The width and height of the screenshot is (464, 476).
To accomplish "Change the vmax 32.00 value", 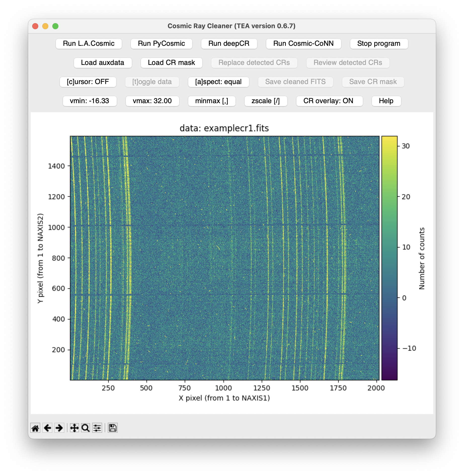I will click(152, 101).
